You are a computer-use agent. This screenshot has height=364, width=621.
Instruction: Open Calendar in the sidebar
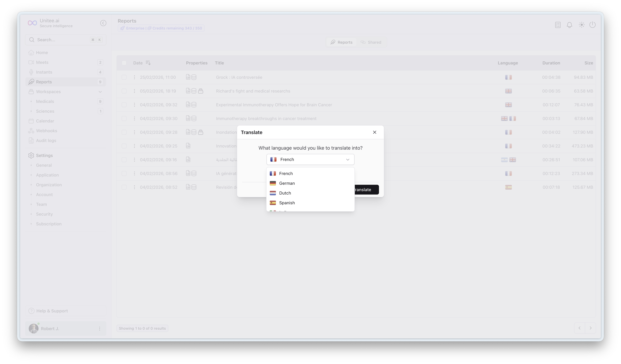click(x=66, y=121)
